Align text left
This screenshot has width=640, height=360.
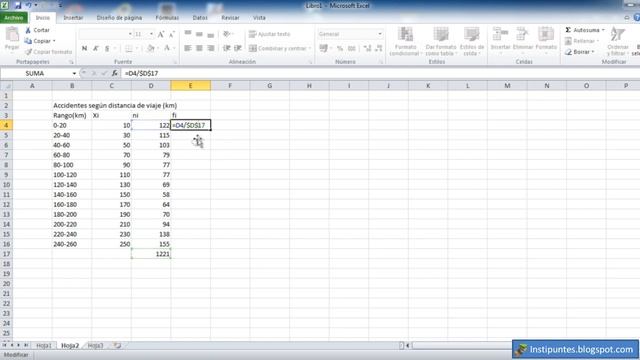[x=188, y=48]
